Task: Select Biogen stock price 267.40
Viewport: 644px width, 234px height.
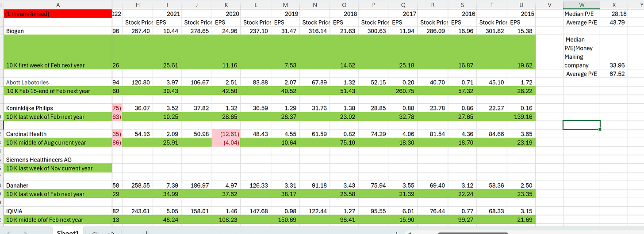Action: pyautogui.click(x=138, y=31)
